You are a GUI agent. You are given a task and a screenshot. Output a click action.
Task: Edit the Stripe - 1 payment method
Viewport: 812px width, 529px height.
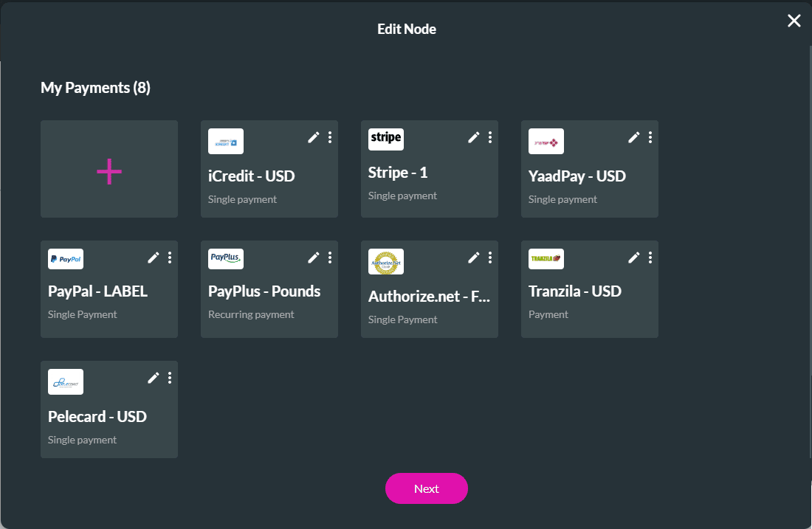[473, 137]
